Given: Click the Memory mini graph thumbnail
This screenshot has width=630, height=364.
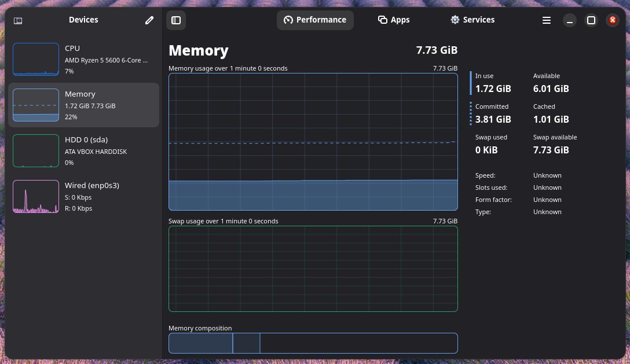Looking at the screenshot, I should [36, 105].
